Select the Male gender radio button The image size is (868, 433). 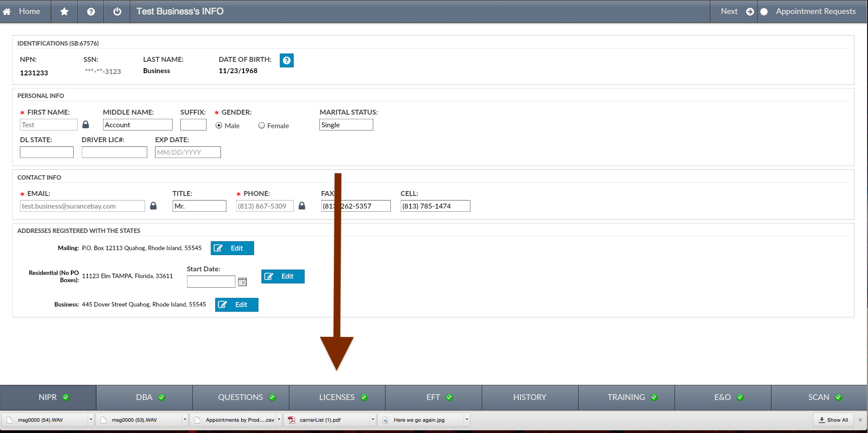point(219,126)
